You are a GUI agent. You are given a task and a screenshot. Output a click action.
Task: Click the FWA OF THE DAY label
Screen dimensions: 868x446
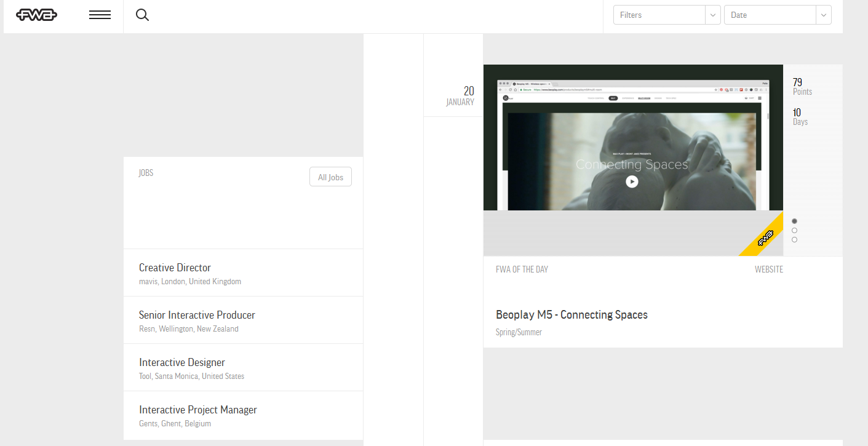[x=522, y=269]
